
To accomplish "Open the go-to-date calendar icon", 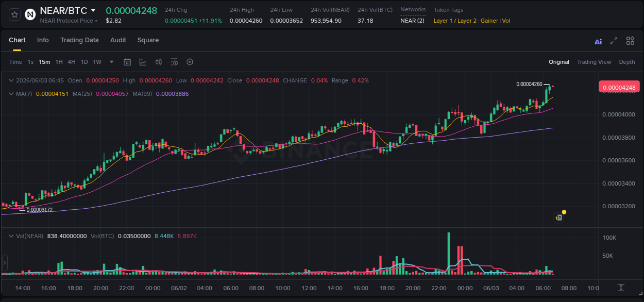I will pyautogui.click(x=127, y=62).
